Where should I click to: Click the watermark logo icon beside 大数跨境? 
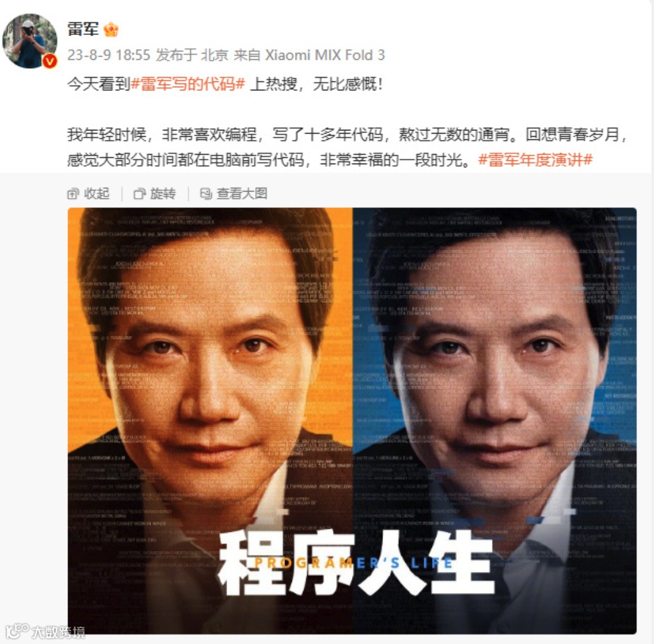click(x=17, y=631)
